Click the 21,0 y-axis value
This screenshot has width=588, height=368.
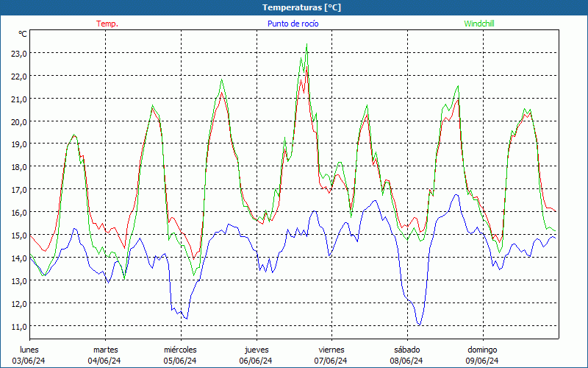[19, 99]
